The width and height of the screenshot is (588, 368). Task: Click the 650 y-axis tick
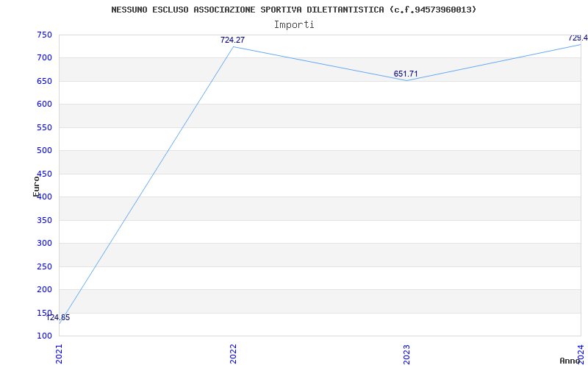tap(44, 81)
